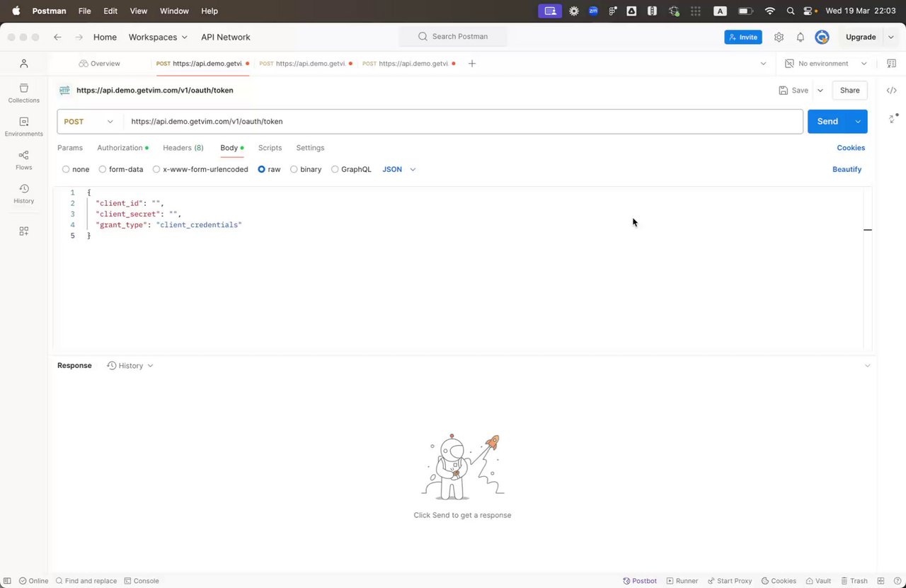Click the Cookies link below Send
This screenshot has height=588, width=906.
coord(851,148)
